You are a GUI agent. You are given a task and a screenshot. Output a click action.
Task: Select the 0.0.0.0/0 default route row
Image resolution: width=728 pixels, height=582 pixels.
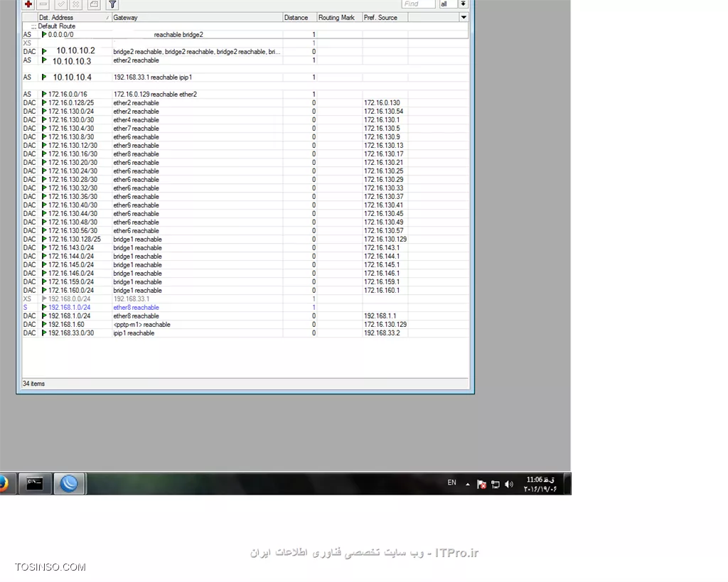(x=245, y=34)
